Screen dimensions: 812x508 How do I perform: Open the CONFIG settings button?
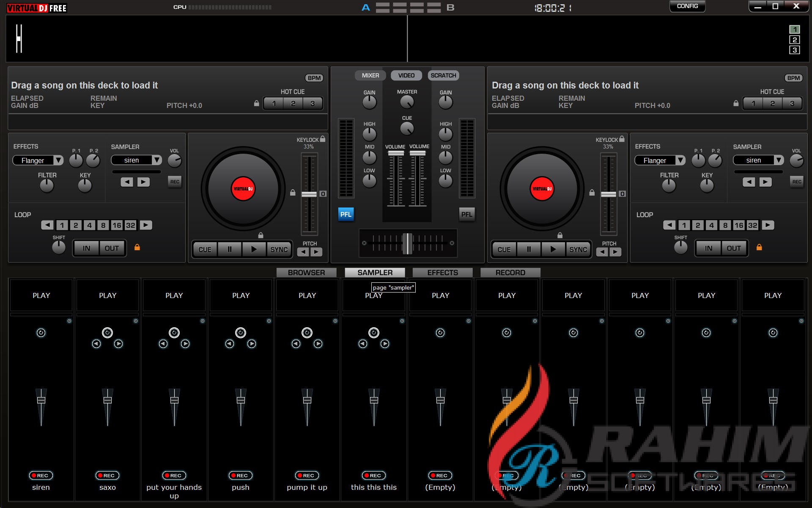(687, 6)
